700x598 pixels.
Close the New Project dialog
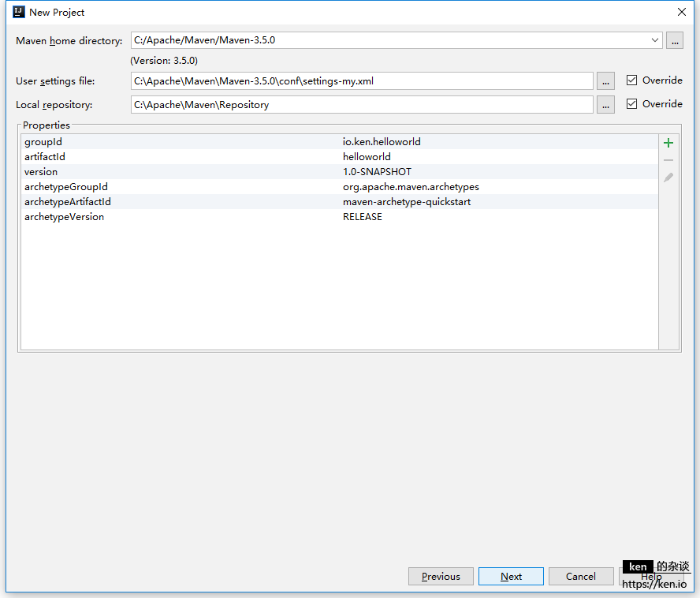point(682,12)
